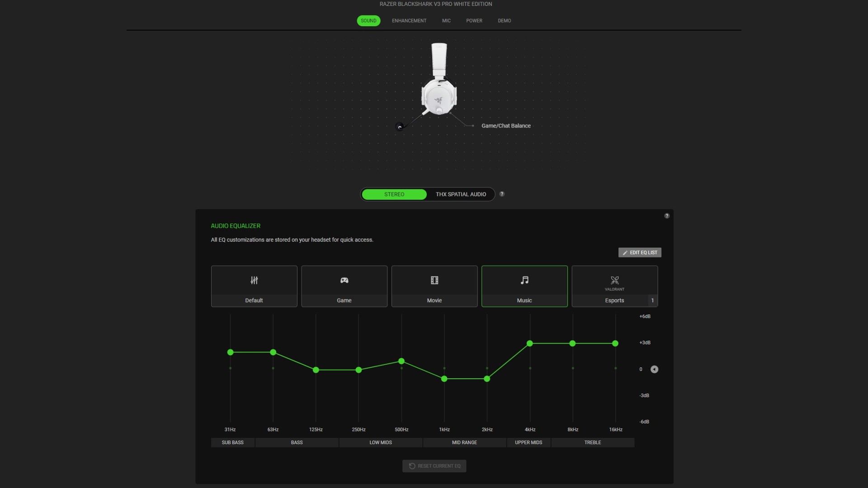The image size is (868, 488).
Task: Click the 250Hz EQ slider handle
Action: click(x=359, y=370)
